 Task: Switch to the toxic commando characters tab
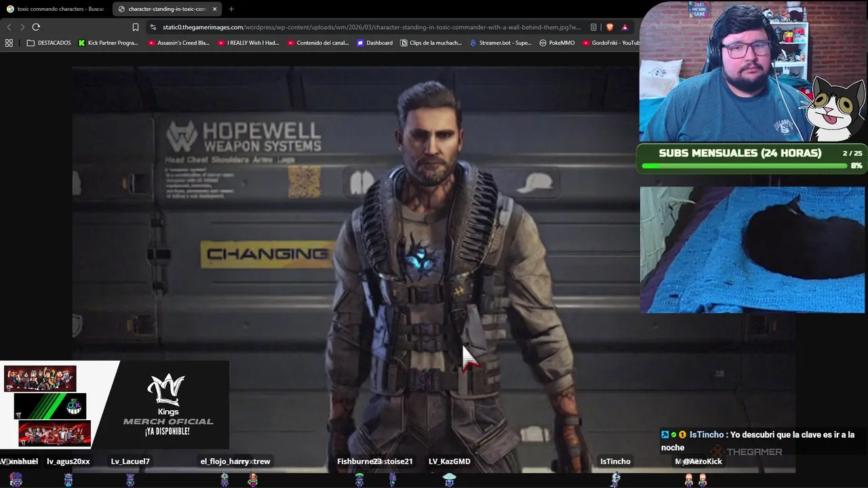pos(55,9)
